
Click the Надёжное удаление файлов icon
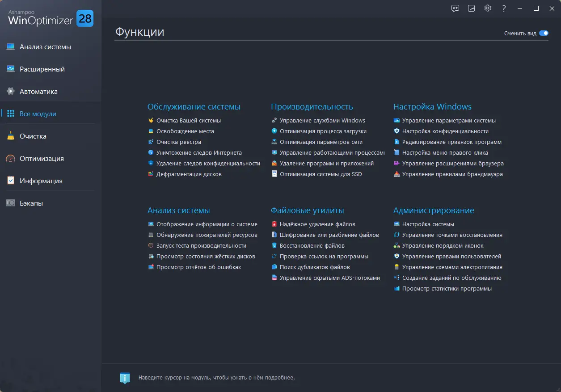(x=274, y=224)
